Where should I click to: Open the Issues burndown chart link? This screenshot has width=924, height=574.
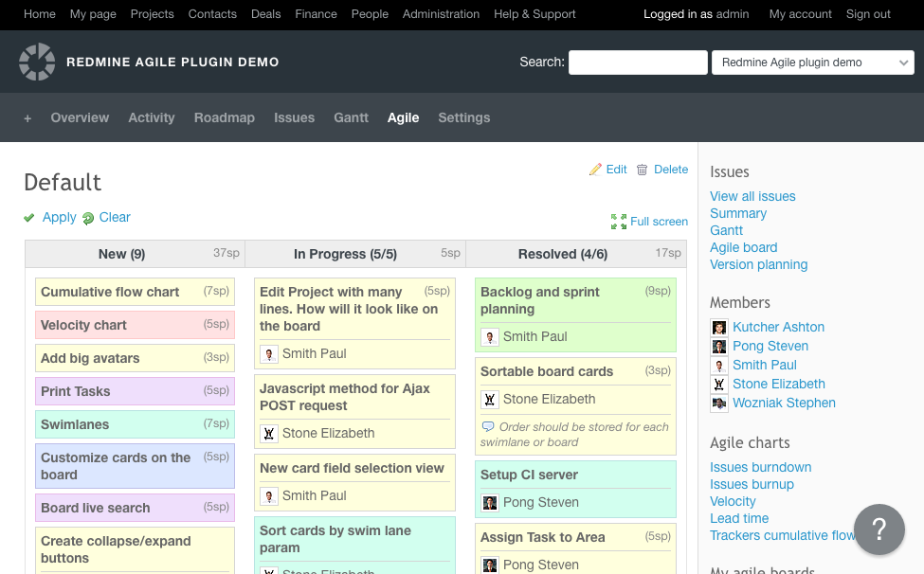pyautogui.click(x=760, y=467)
